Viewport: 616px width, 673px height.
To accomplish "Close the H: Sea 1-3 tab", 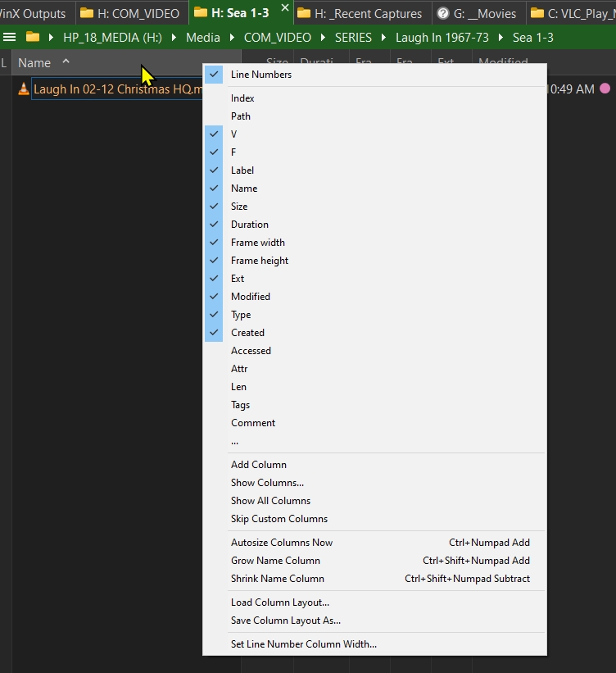I will coord(285,7).
